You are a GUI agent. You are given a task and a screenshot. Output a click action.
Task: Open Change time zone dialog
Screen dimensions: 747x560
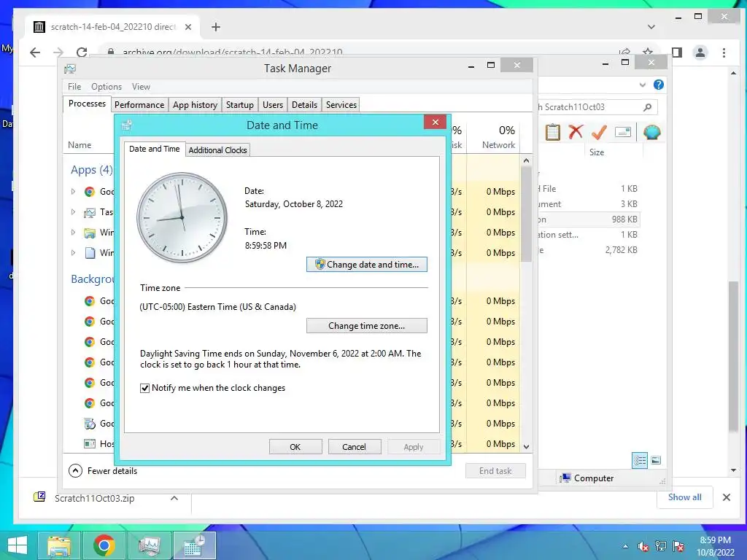(x=366, y=326)
